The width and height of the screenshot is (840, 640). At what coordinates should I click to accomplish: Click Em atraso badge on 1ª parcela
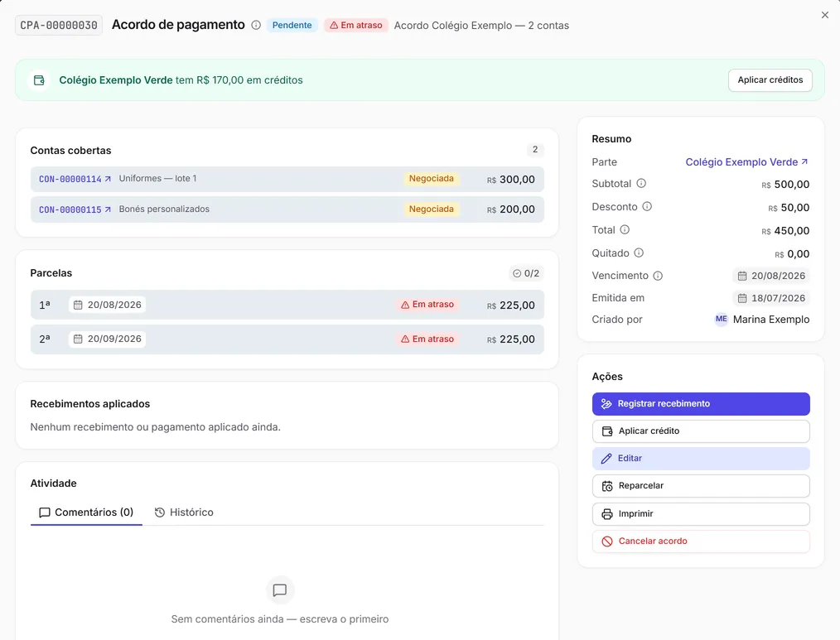[427, 305]
